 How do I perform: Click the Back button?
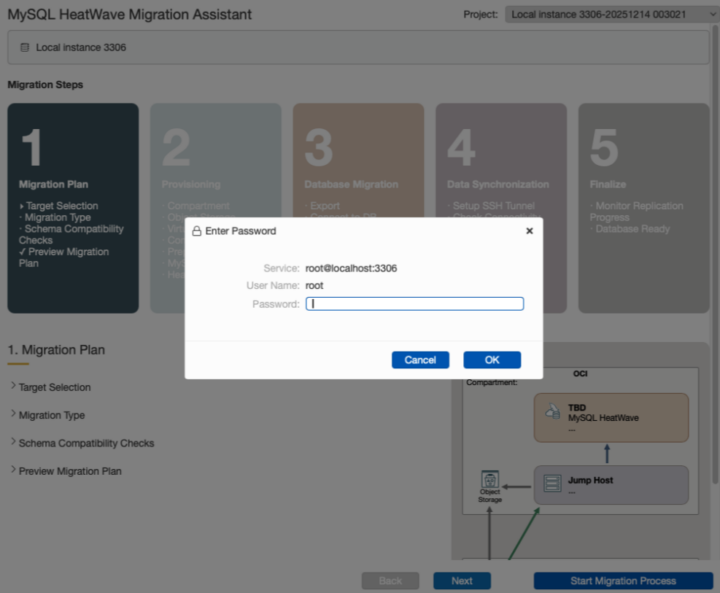[390, 581]
